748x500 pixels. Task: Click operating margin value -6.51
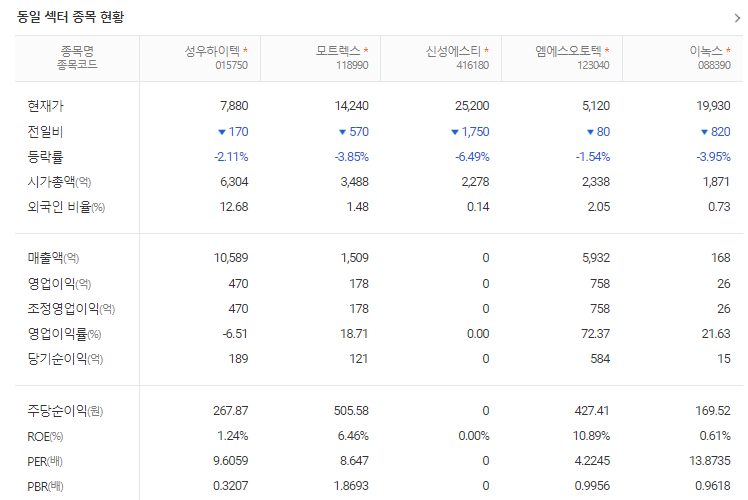coord(235,334)
